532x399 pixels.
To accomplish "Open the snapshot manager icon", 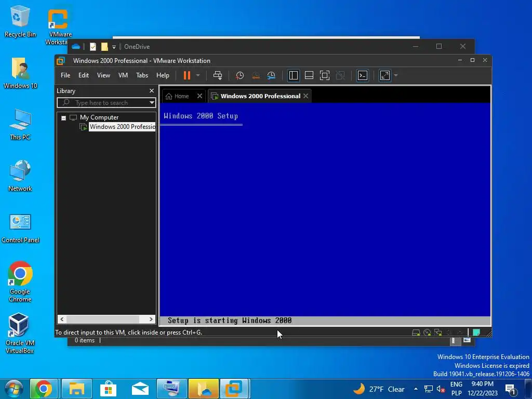I will pos(271,75).
